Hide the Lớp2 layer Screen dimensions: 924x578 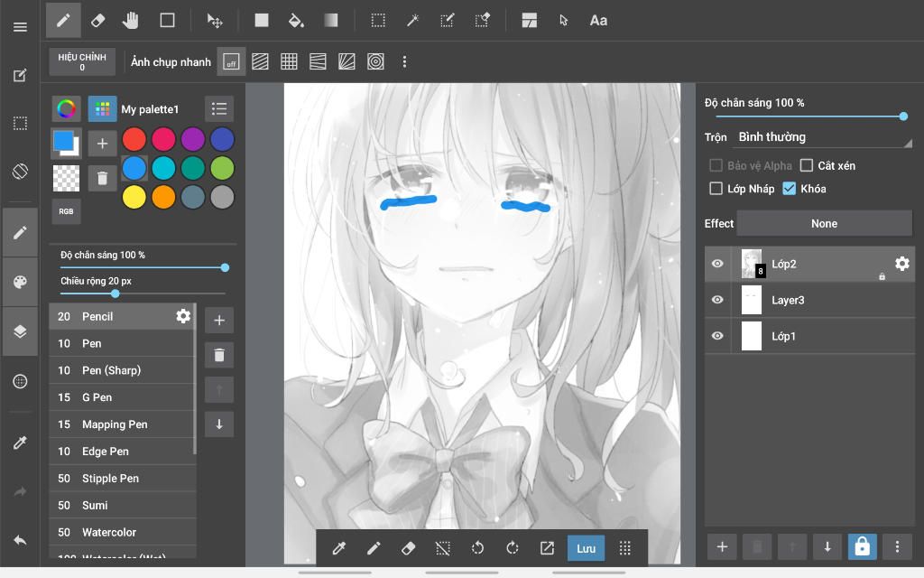tap(717, 264)
